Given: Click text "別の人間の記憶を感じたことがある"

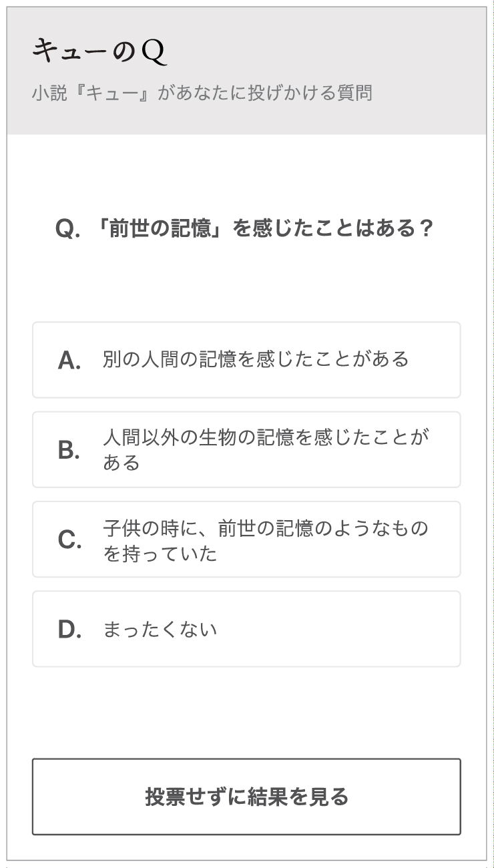Looking at the screenshot, I should [x=256, y=359].
